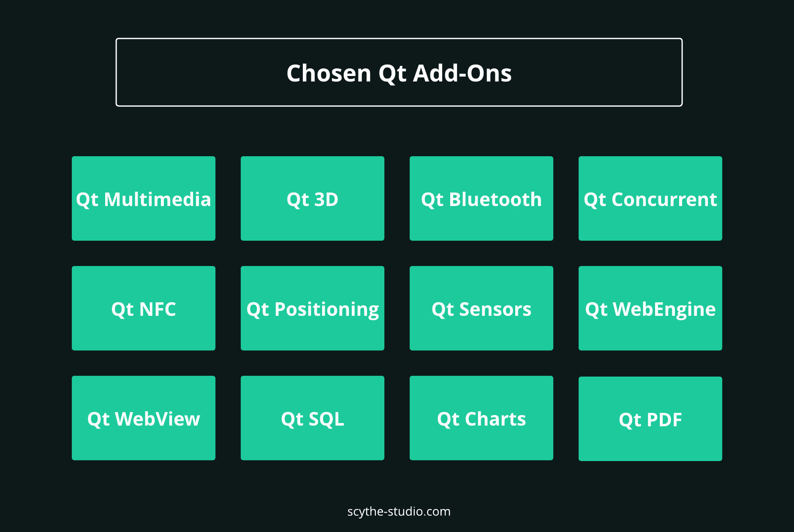
Task: Click the "Positioning" label text
Action: pyautogui.click(x=327, y=310)
